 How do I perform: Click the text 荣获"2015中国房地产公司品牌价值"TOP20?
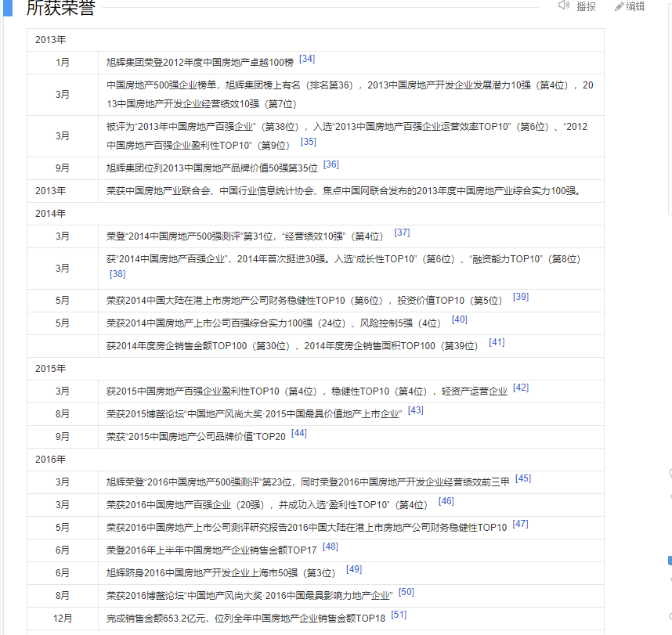click(x=196, y=437)
